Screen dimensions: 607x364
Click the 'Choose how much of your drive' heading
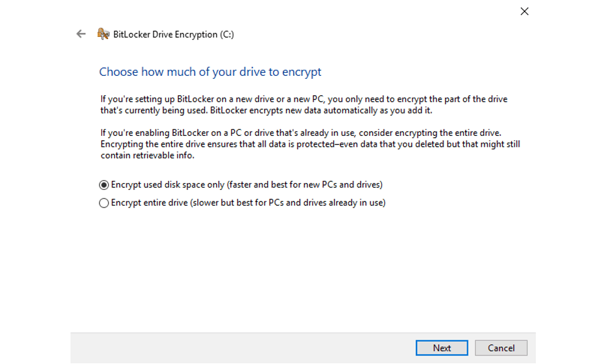pyautogui.click(x=210, y=72)
